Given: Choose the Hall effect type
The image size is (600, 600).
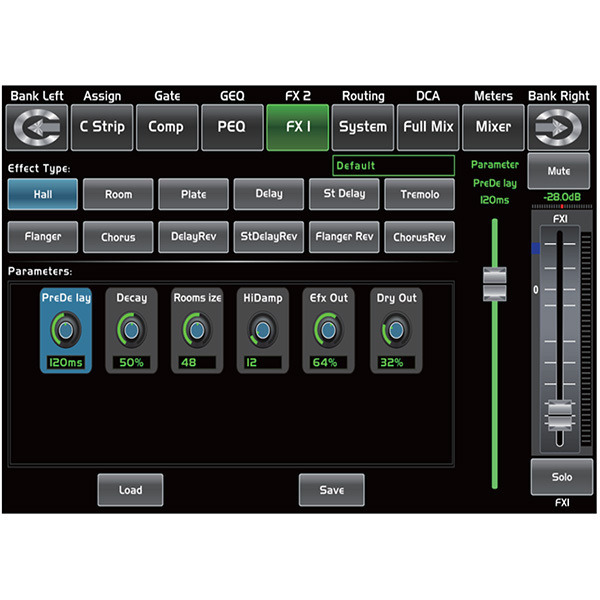Looking at the screenshot, I should tap(42, 194).
